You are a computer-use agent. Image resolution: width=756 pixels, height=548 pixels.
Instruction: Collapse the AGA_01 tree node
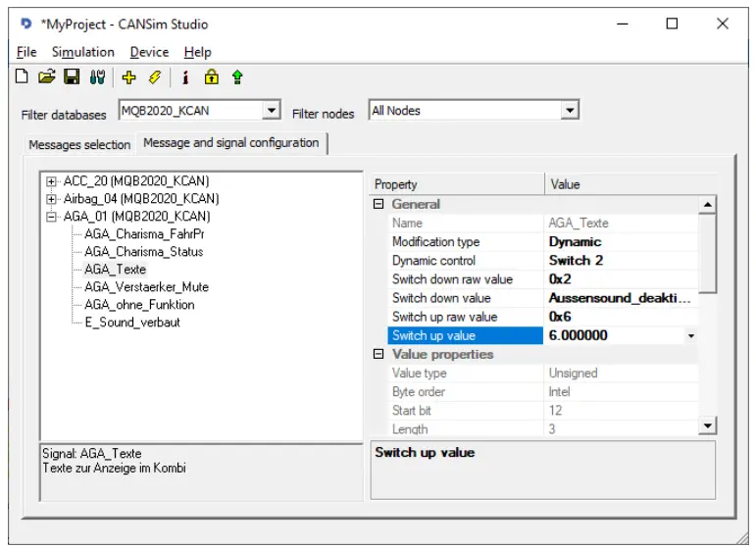point(52,217)
